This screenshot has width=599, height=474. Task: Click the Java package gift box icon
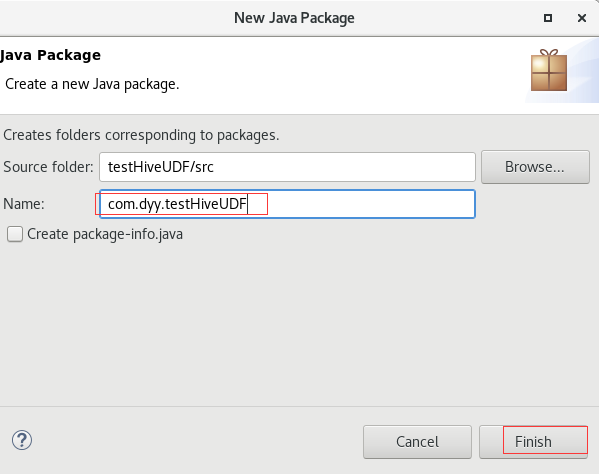click(x=549, y=70)
